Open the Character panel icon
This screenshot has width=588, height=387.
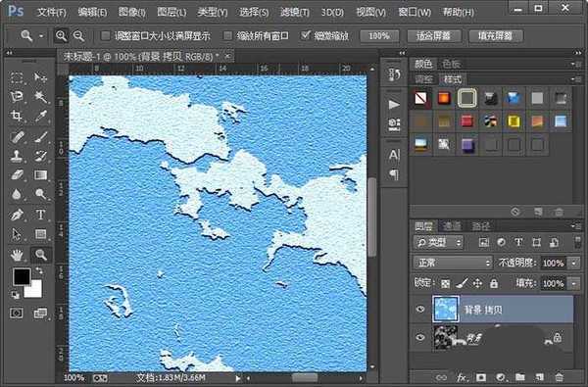(x=394, y=155)
